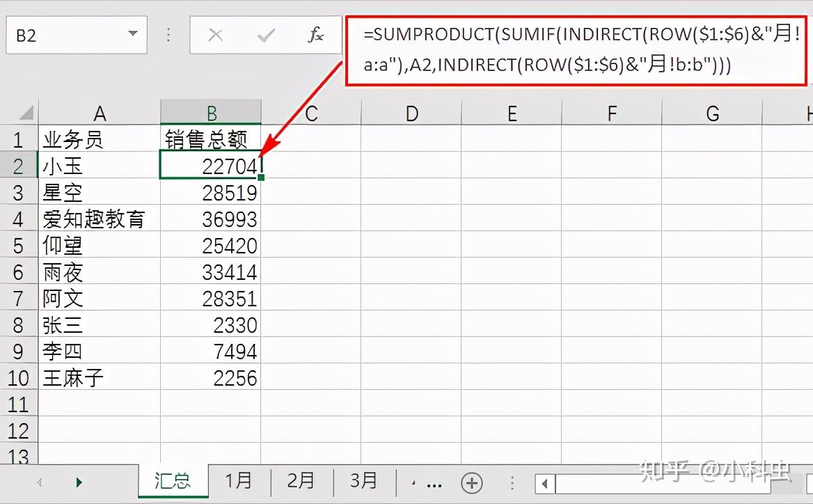Switch to the 1月 sheet tab
The image size is (813, 504).
coord(239,480)
